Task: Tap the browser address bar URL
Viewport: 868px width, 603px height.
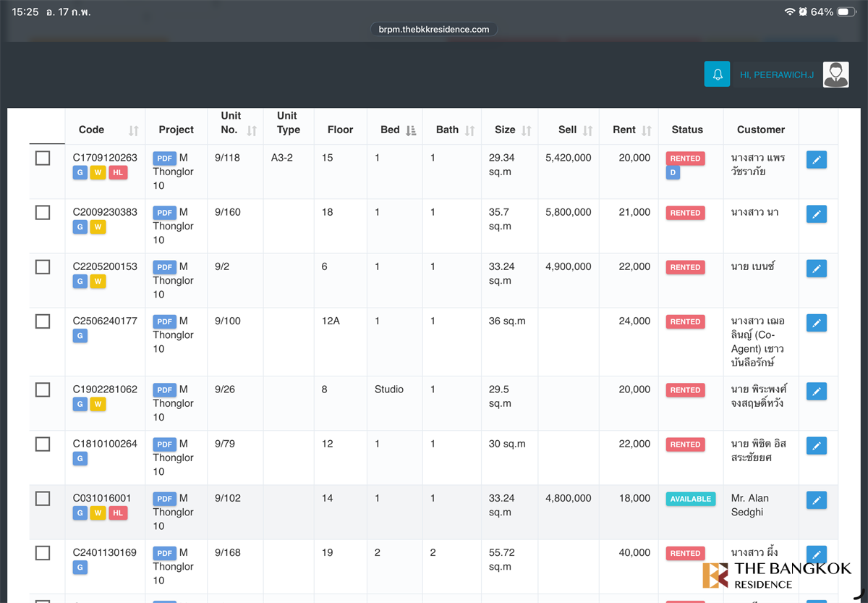Action: [434, 30]
